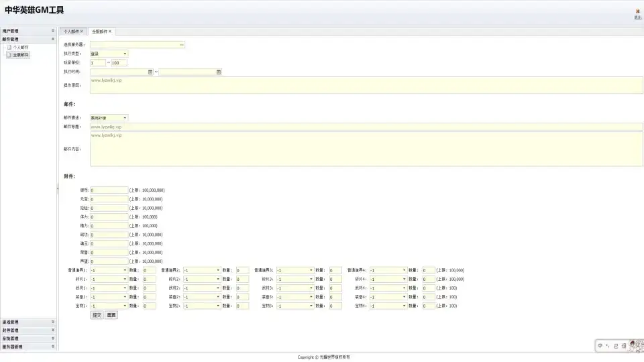Open the 邮件描述 dropdown
This screenshot has width=644, height=362.
pos(109,118)
